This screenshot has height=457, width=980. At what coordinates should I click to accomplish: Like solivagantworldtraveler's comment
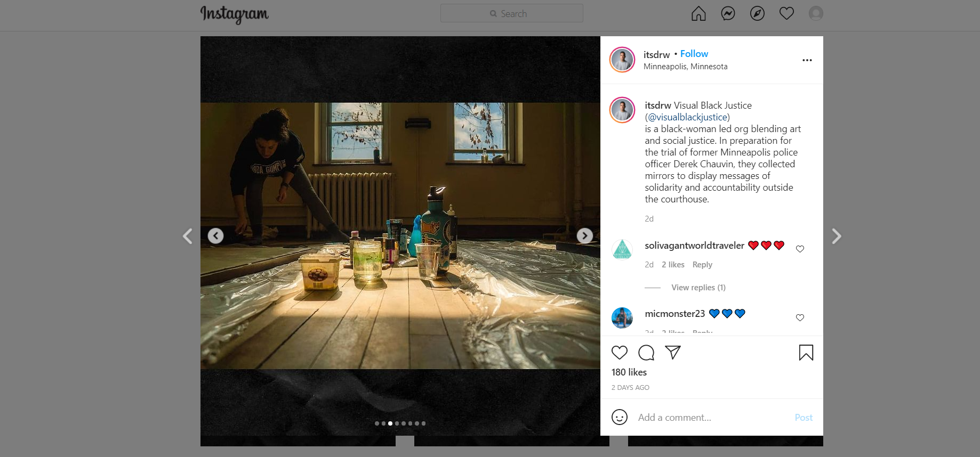(800, 249)
